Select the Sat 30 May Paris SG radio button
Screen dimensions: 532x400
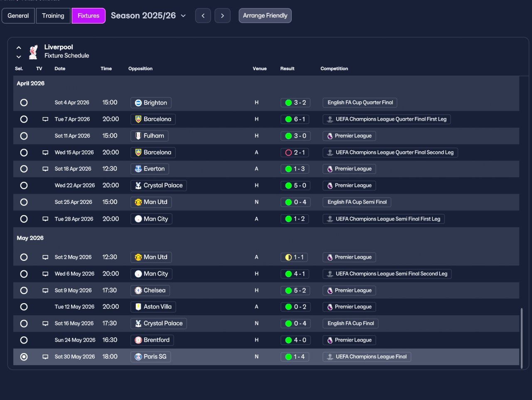(x=24, y=357)
